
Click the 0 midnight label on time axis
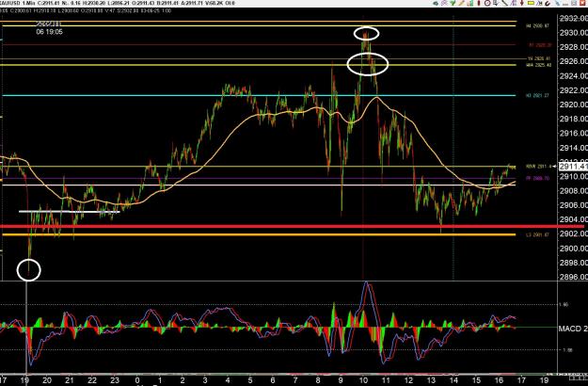click(137, 380)
